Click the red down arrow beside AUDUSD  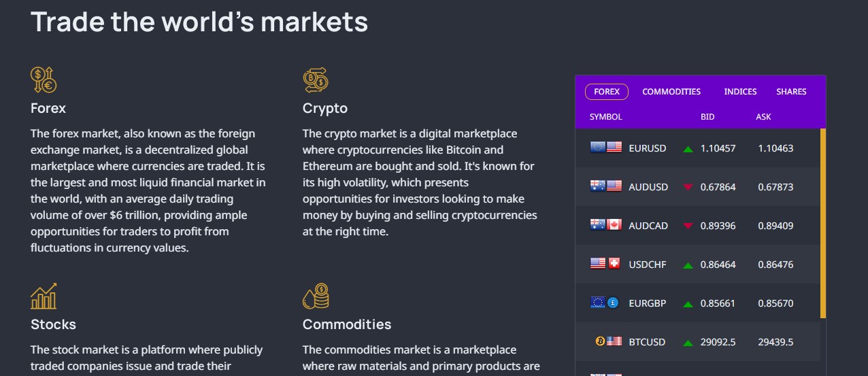[x=688, y=187]
